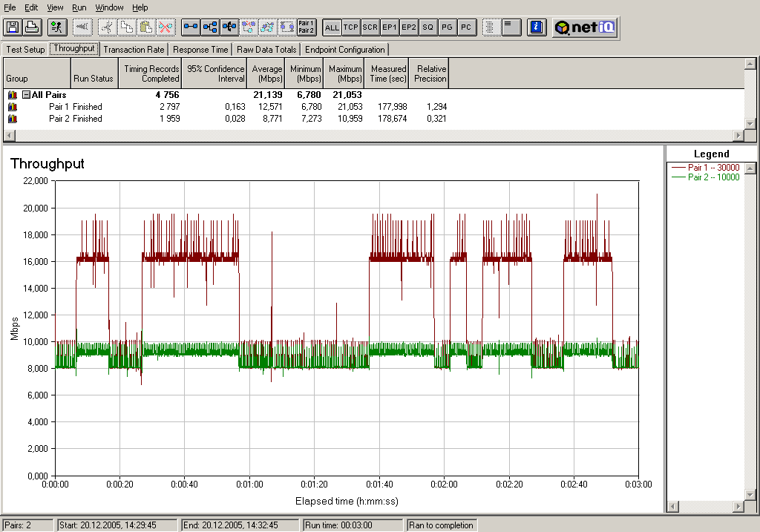Click the Delete red X icon
Image resolution: width=760 pixels, height=532 pixels.
point(166,27)
